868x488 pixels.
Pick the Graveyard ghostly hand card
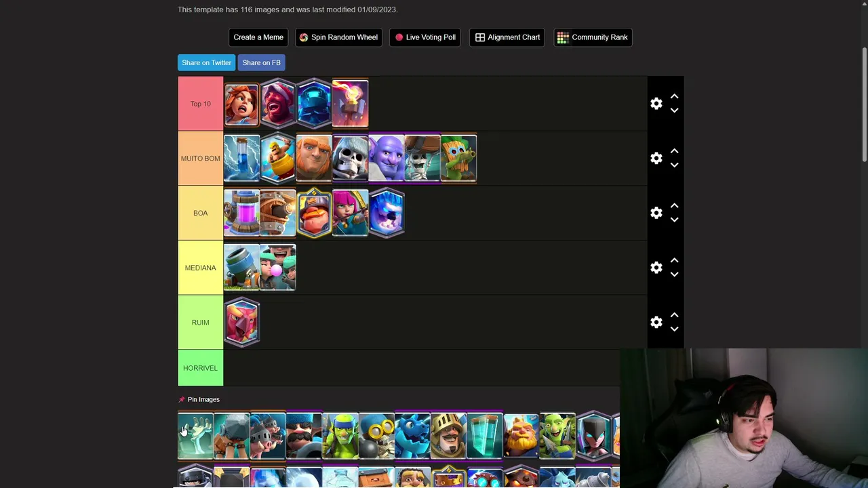pos(195,436)
